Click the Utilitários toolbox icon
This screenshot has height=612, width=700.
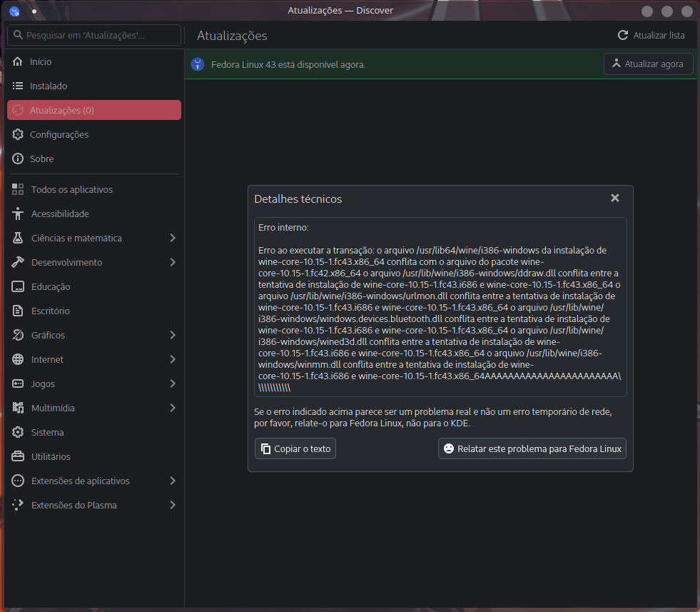(x=19, y=457)
